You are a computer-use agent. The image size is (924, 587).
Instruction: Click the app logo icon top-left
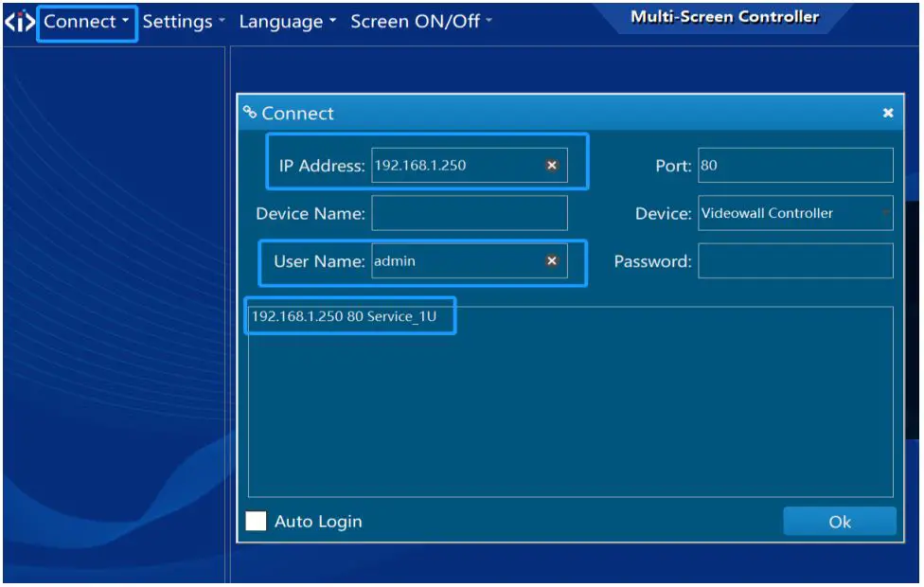(x=21, y=20)
